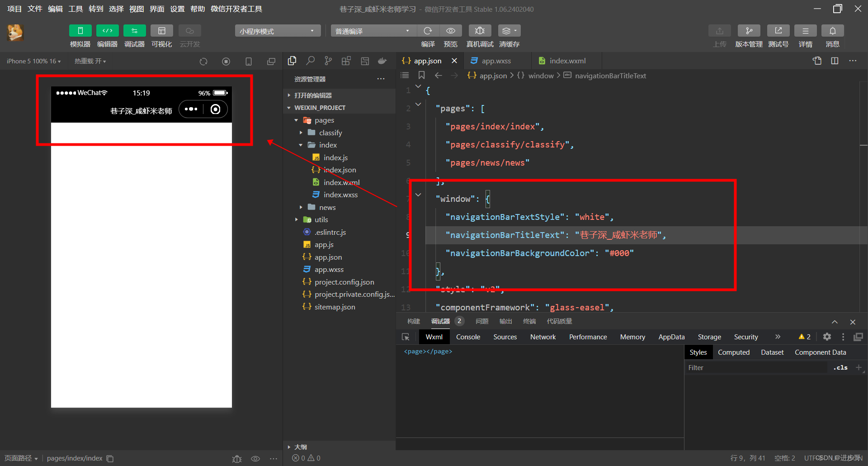Toggle the simulator panel button

point(80,31)
